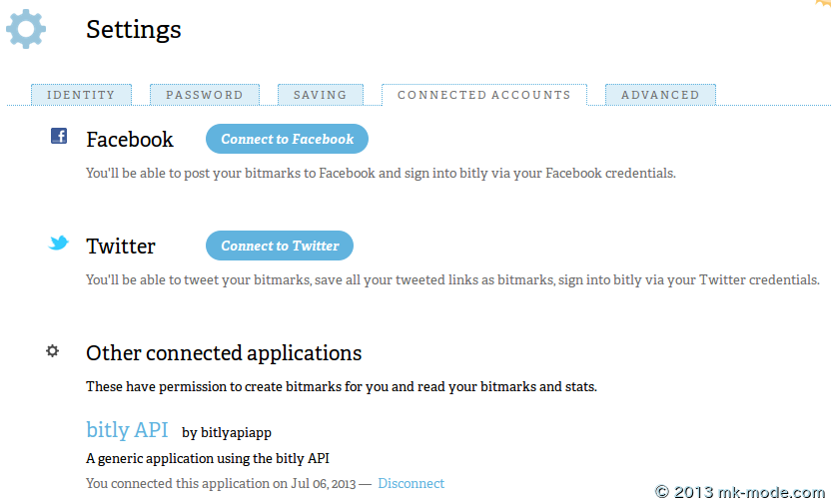
Task: Click the large Settings gear icon
Action: tap(26, 28)
